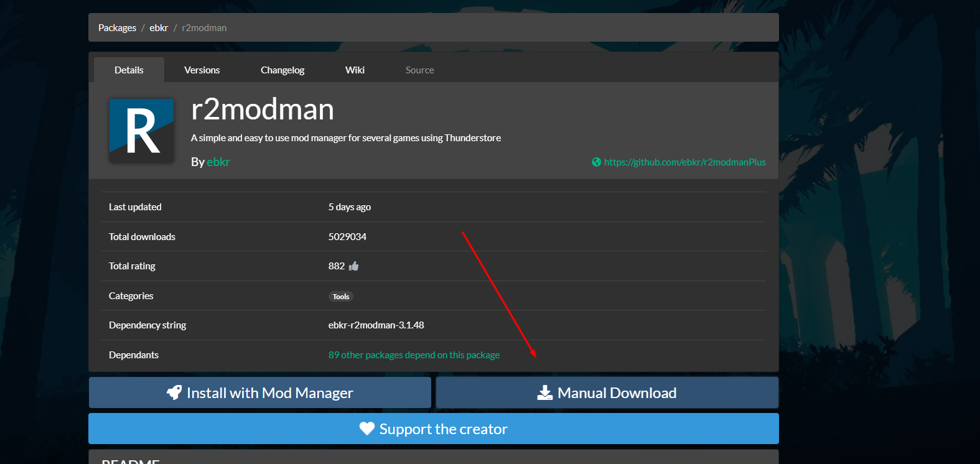The height and width of the screenshot is (464, 980).
Task: Click the package description text
Action: [346, 138]
